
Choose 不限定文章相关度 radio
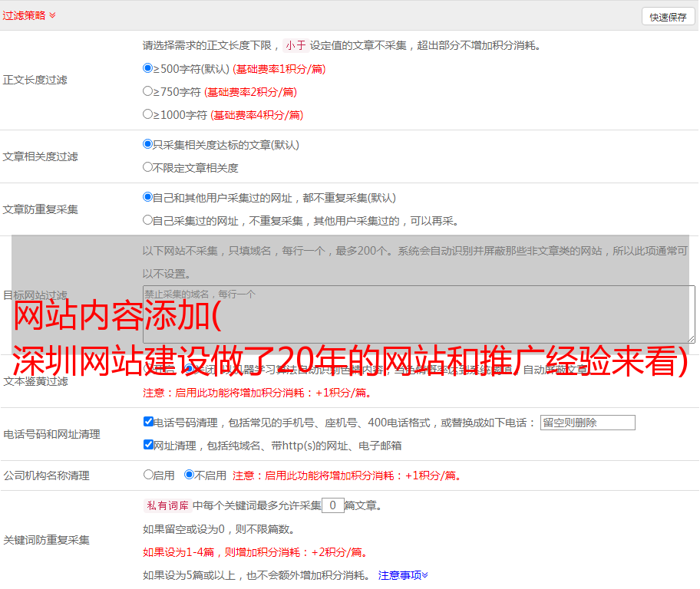[147, 167]
